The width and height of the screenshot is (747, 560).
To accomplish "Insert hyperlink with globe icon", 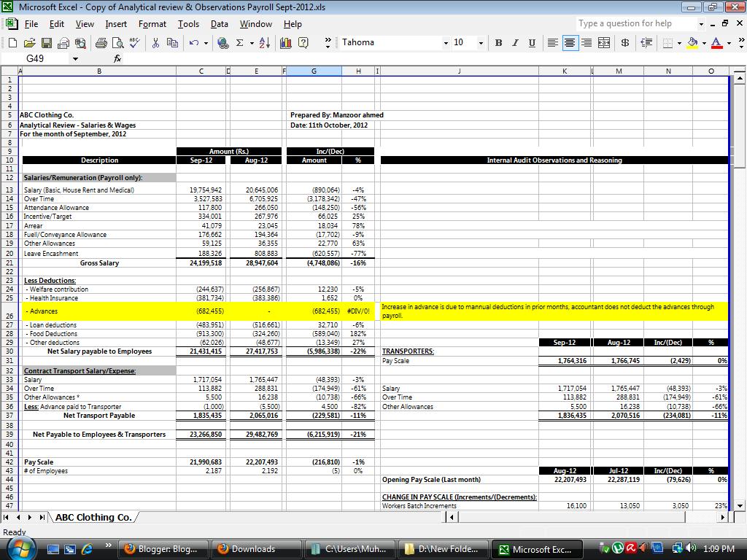I will (x=222, y=43).
